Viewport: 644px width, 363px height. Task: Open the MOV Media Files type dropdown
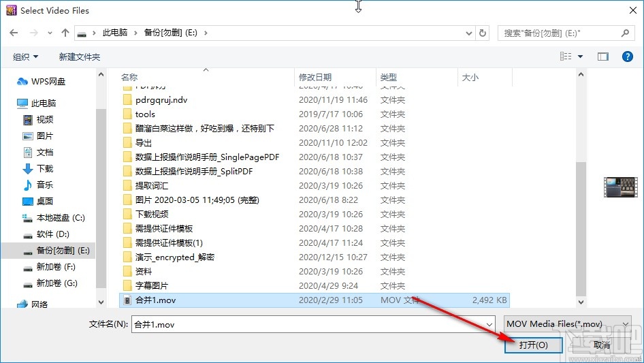[x=568, y=324]
